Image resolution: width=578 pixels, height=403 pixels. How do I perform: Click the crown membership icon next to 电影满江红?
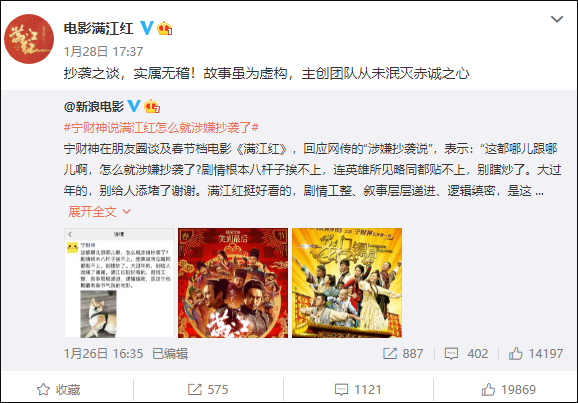(x=165, y=28)
